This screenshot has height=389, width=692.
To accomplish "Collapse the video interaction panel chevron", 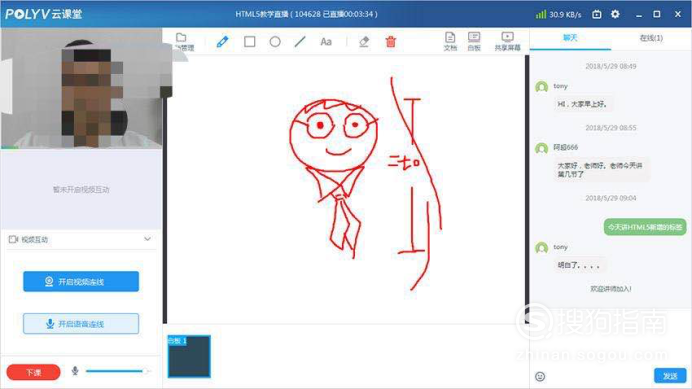I will (147, 239).
